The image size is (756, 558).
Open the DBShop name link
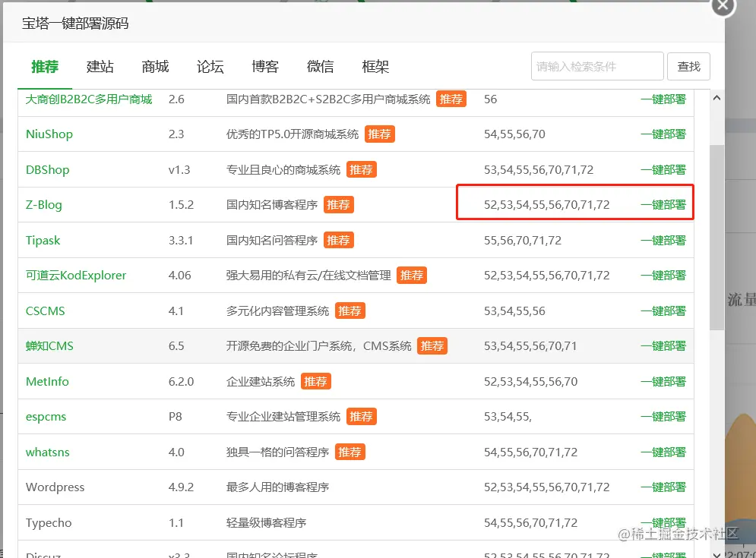click(x=47, y=169)
